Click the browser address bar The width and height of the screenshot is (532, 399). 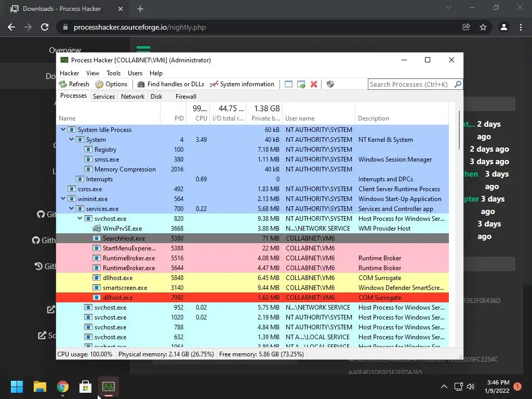(259, 27)
